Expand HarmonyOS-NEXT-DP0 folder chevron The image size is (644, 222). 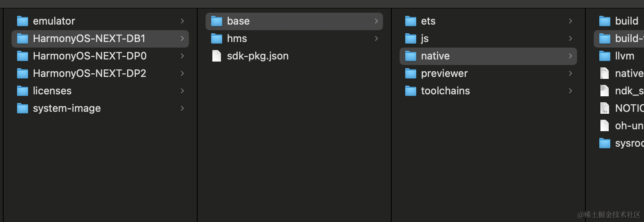(x=182, y=56)
